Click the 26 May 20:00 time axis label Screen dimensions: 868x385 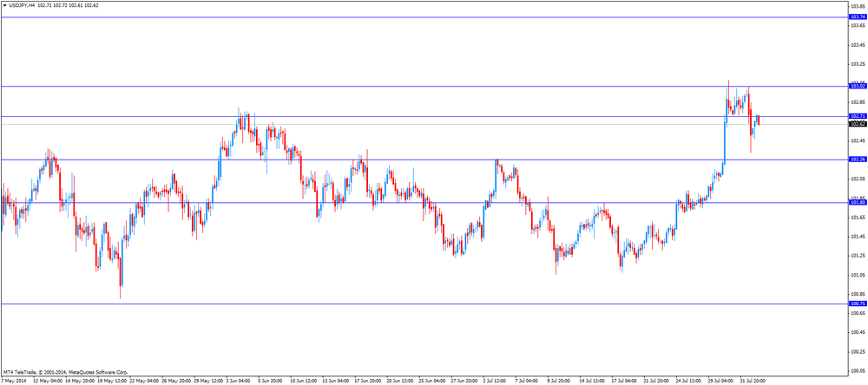pyautogui.click(x=176, y=382)
